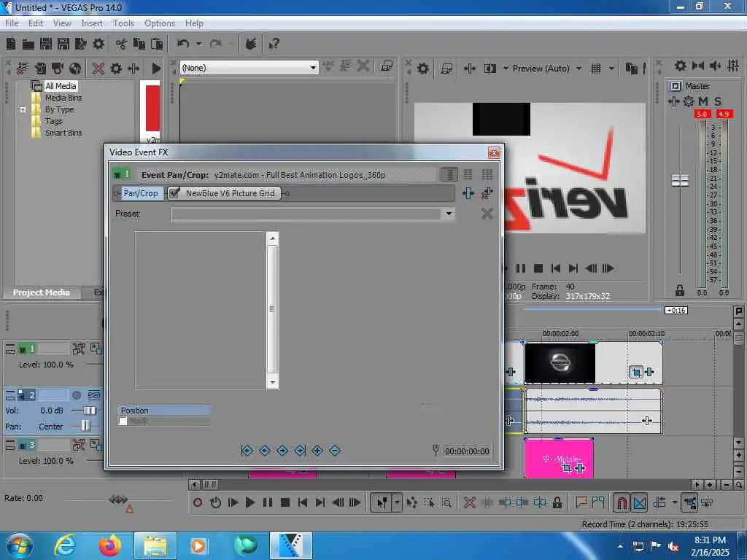The image size is (747, 560).
Task: Open Project Properties gear in the main toolbar
Action: click(x=98, y=44)
